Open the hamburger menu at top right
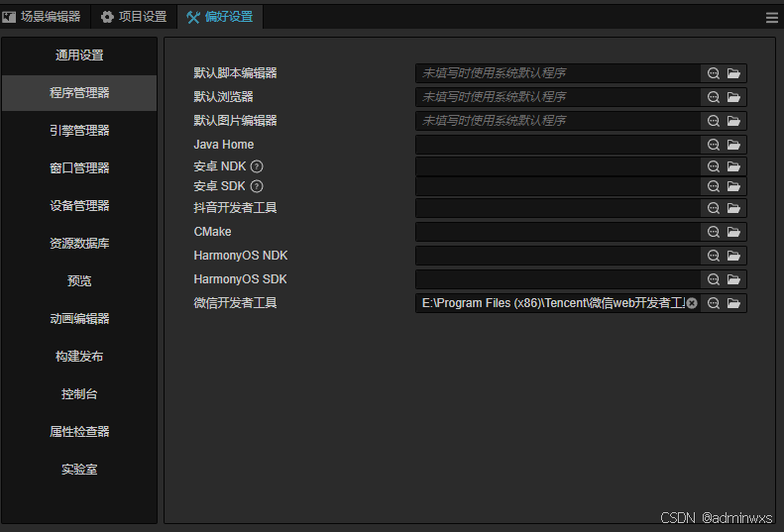Screen dimensions: 784x532 pos(771,18)
